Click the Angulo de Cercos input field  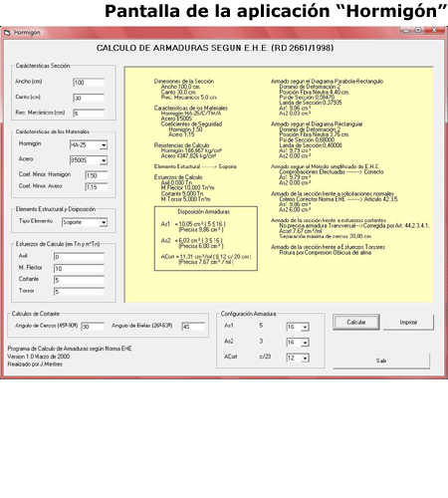point(93,327)
